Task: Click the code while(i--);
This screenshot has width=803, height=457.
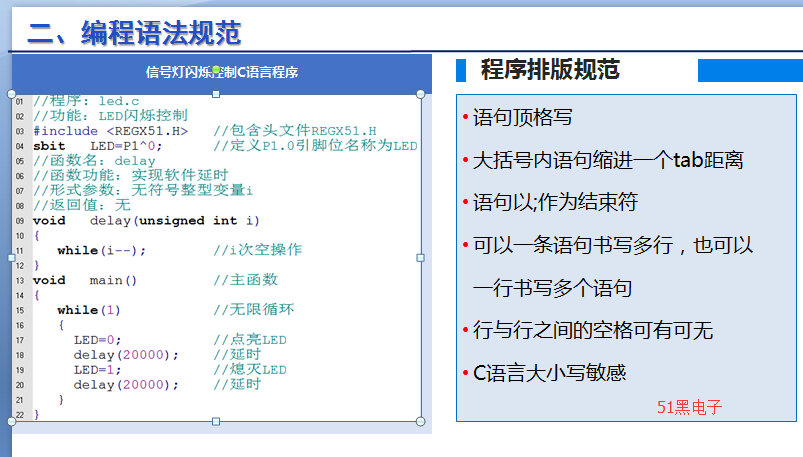Action: (101, 251)
